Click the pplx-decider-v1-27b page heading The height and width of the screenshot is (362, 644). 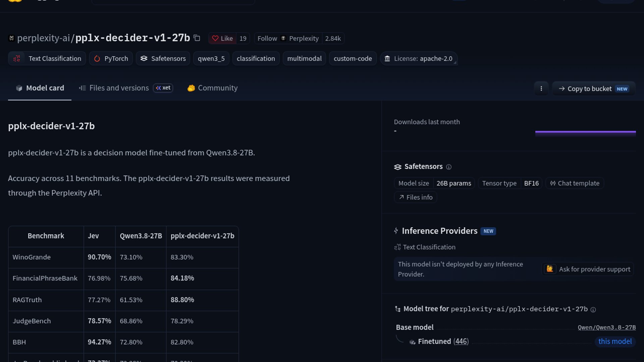(x=51, y=126)
